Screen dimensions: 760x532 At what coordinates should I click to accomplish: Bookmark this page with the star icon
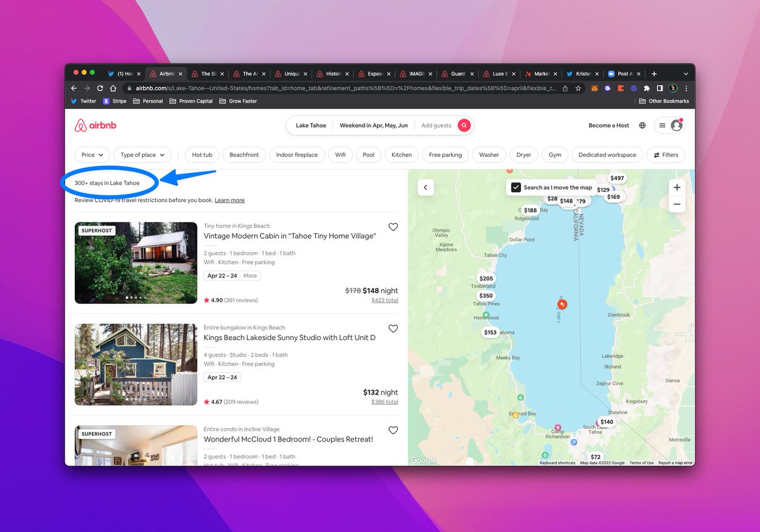coord(578,89)
